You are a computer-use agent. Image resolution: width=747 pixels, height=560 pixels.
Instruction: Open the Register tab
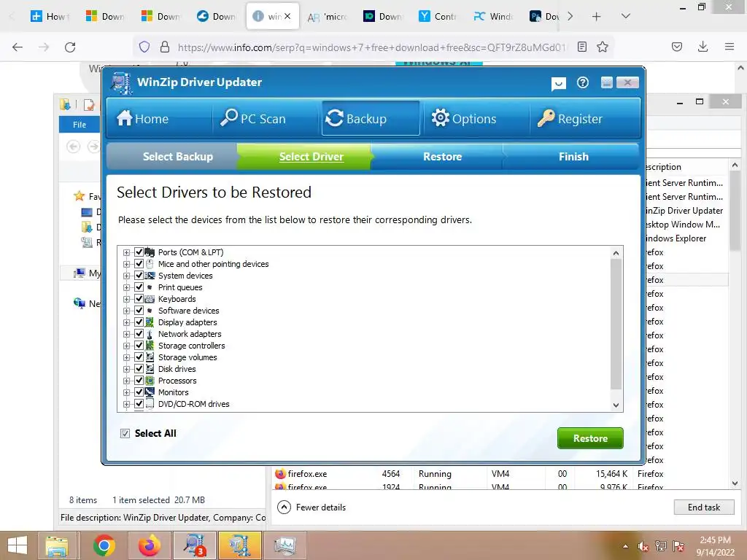pyautogui.click(x=584, y=118)
